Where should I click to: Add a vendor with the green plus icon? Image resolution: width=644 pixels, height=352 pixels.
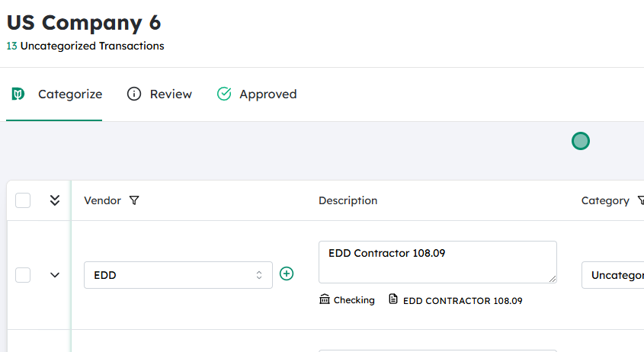click(x=287, y=274)
